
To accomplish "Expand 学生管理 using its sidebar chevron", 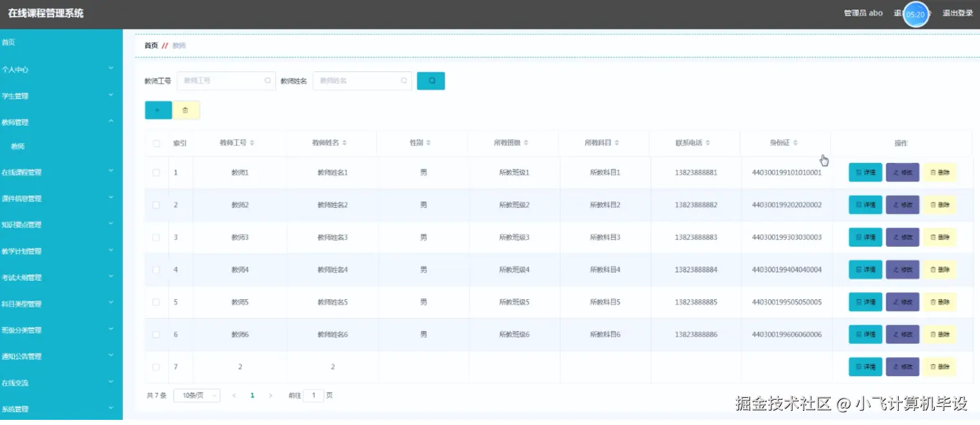I will click(x=111, y=95).
